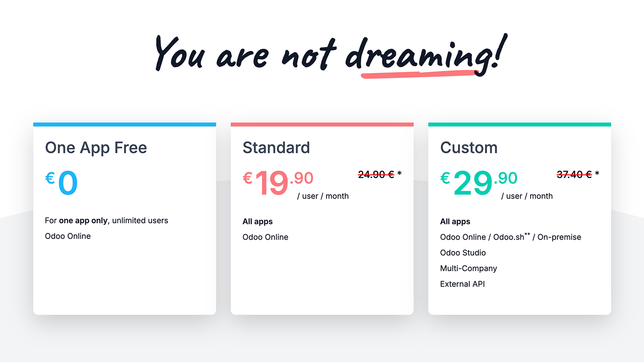
Task: Click Odoo Online in the Free card
Action: [x=68, y=236]
